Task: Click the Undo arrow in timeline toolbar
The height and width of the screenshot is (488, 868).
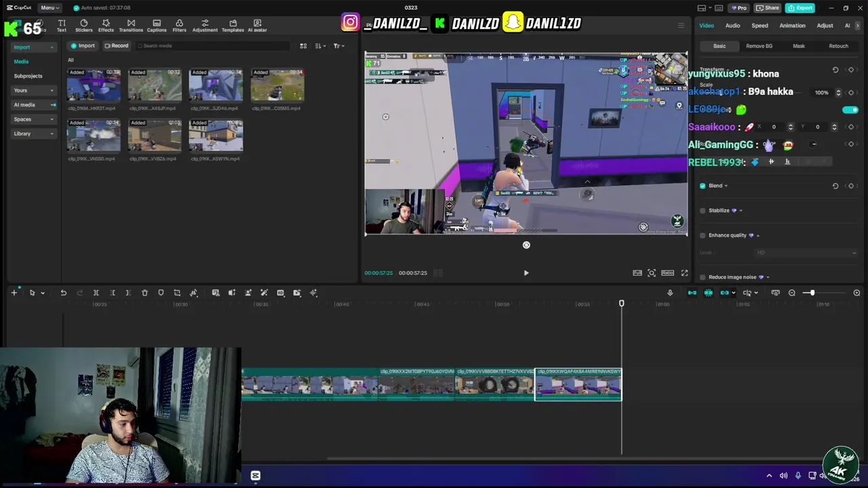Action: click(63, 293)
